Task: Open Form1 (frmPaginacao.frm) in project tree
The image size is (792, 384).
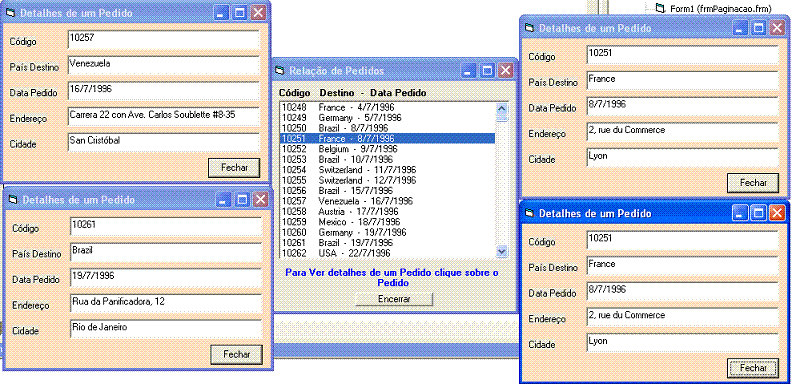Action: click(x=714, y=8)
